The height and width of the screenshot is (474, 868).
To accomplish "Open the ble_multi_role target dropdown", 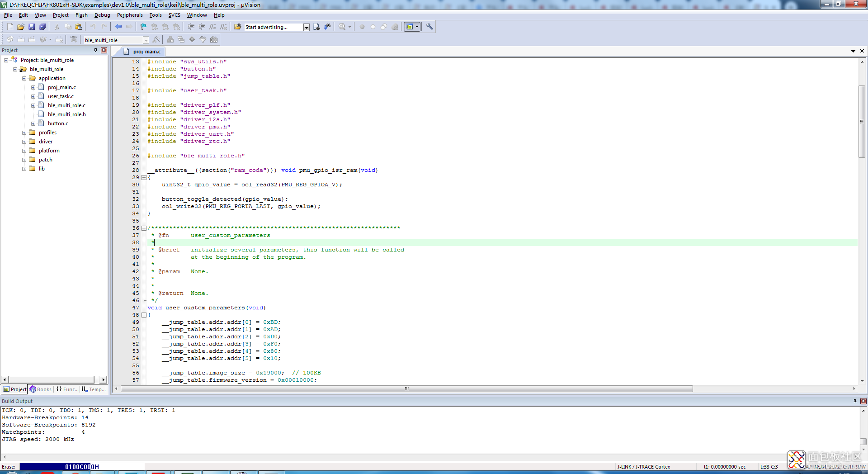I will 146,40.
